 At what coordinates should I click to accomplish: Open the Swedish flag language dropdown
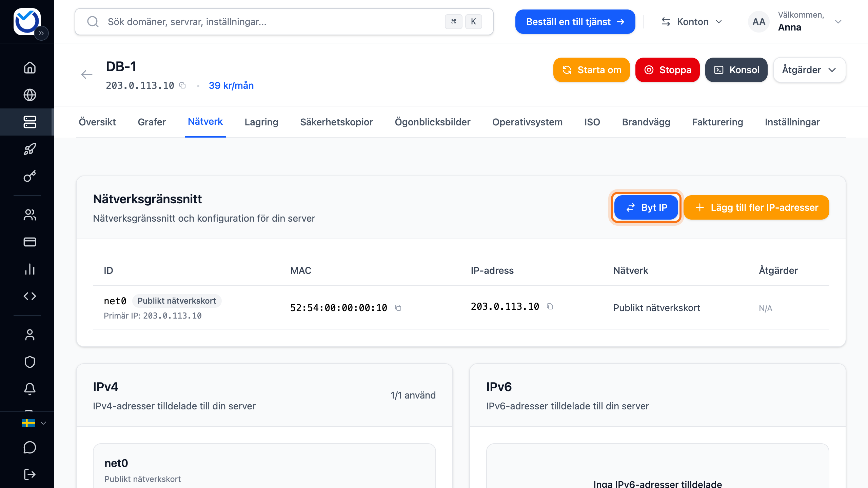coord(34,423)
